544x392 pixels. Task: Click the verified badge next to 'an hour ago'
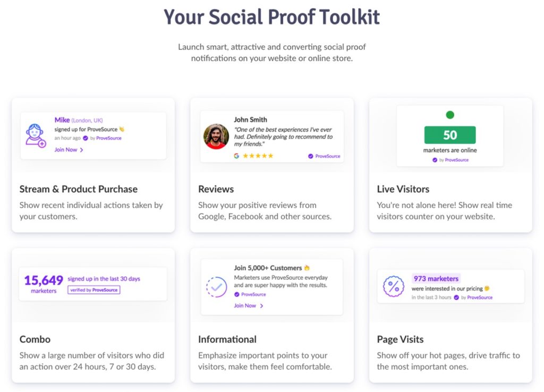pos(86,138)
